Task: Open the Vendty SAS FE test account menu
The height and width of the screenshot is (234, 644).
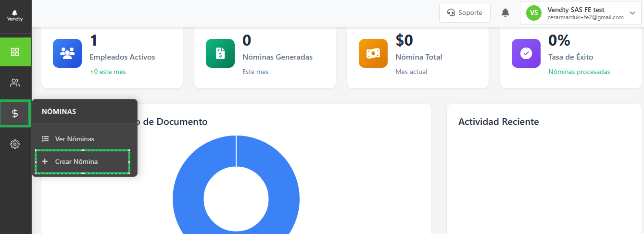Action: coord(581,13)
